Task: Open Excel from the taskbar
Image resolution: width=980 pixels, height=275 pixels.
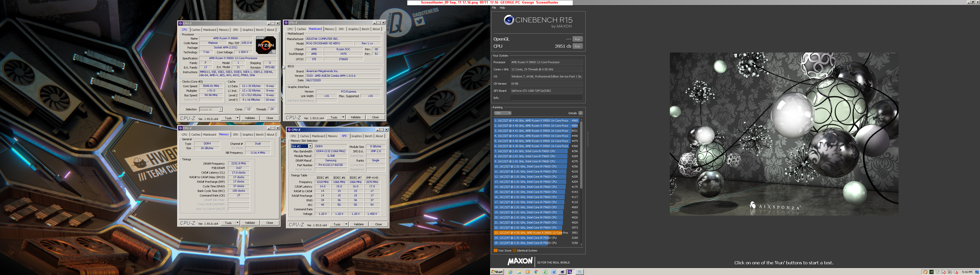Action: point(545,272)
